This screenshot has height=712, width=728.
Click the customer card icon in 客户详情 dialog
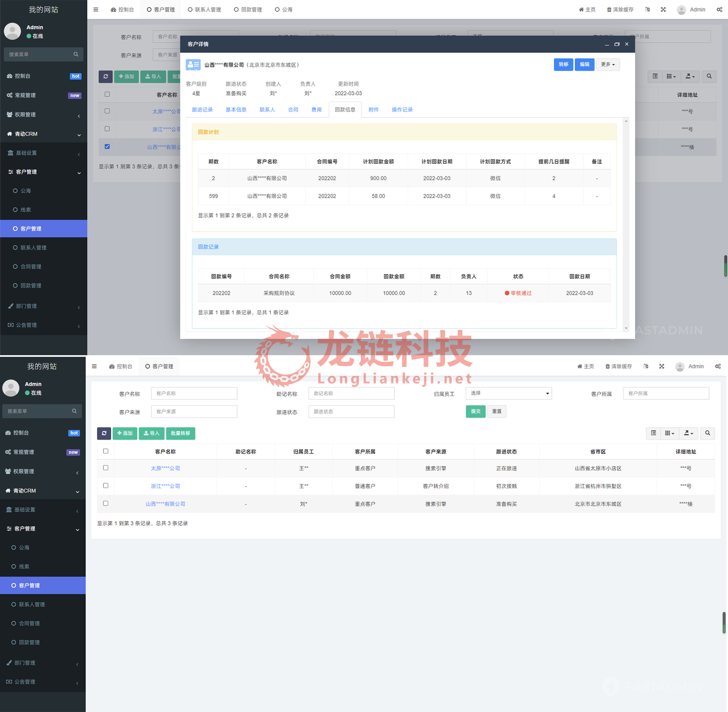point(193,65)
